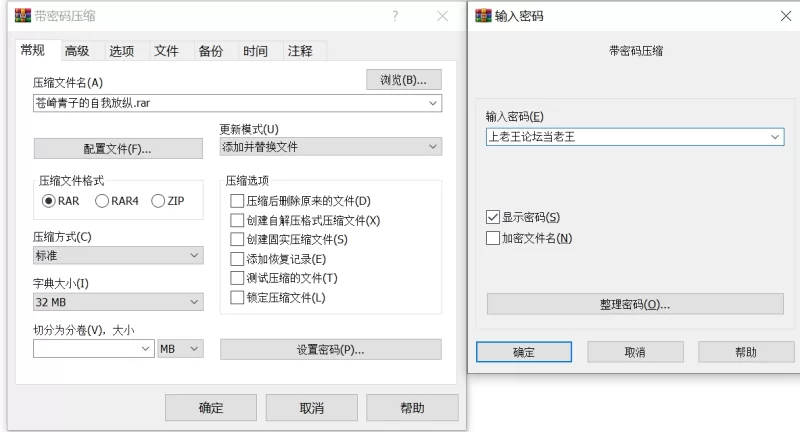Click the 输入密码 text field

625,137
